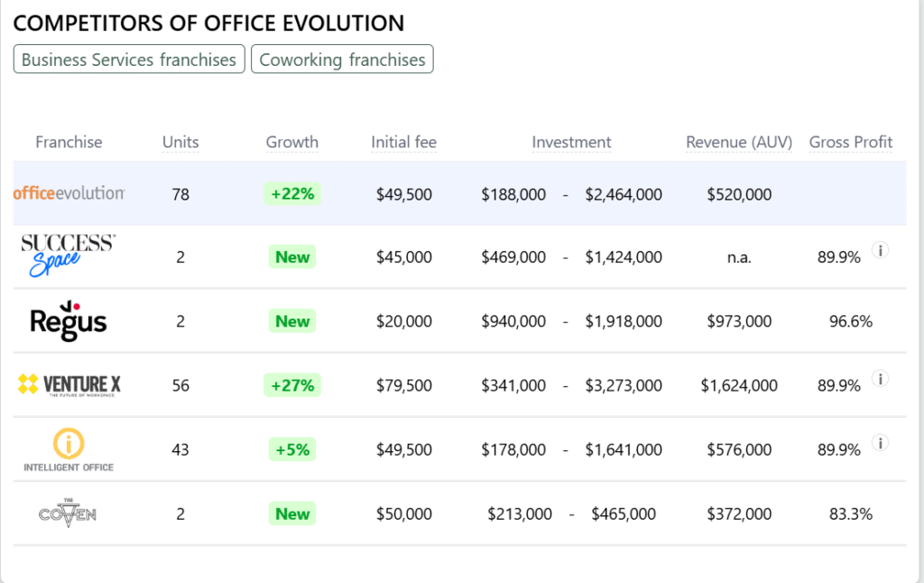Click the +27% growth badge for Venture X
This screenshot has height=583, width=924.
[292, 385]
